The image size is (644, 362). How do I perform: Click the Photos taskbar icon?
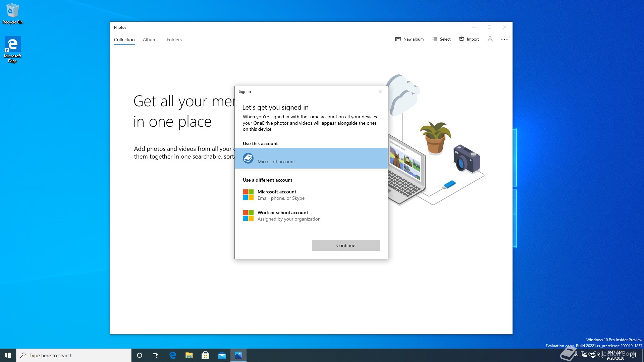(238, 355)
